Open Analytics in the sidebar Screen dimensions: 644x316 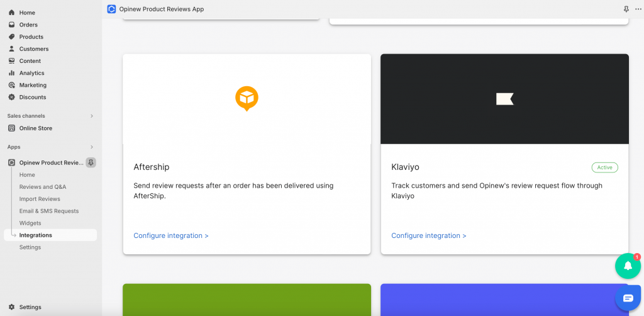pyautogui.click(x=31, y=73)
